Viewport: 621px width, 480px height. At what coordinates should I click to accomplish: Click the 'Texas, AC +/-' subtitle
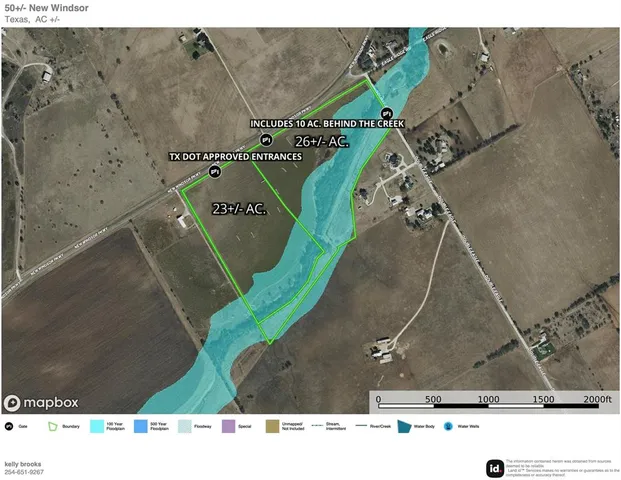[32, 19]
